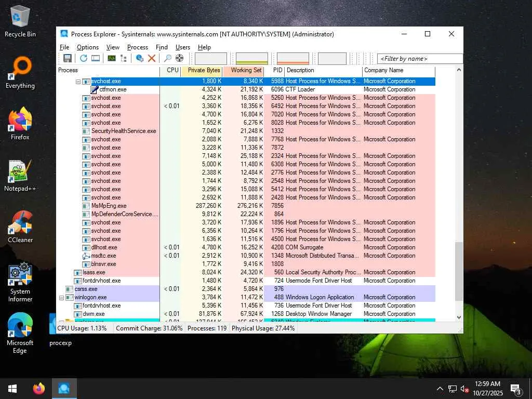Show hidden tray icons chevron
The height and width of the screenshot is (399, 532).
(x=440, y=389)
